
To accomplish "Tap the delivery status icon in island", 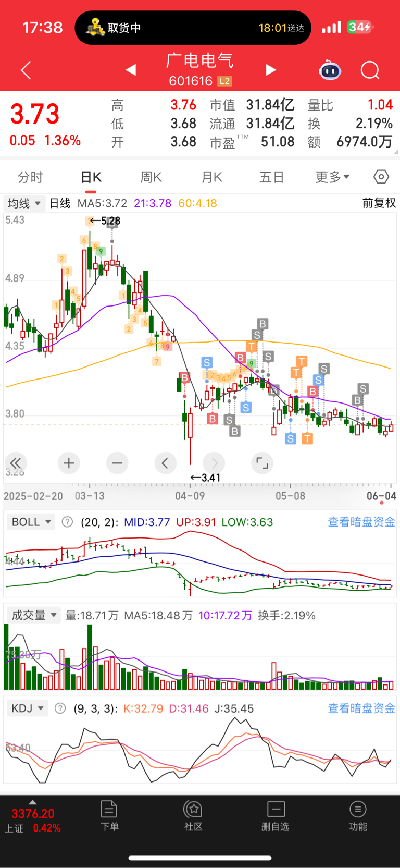I will pyautogui.click(x=95, y=27).
